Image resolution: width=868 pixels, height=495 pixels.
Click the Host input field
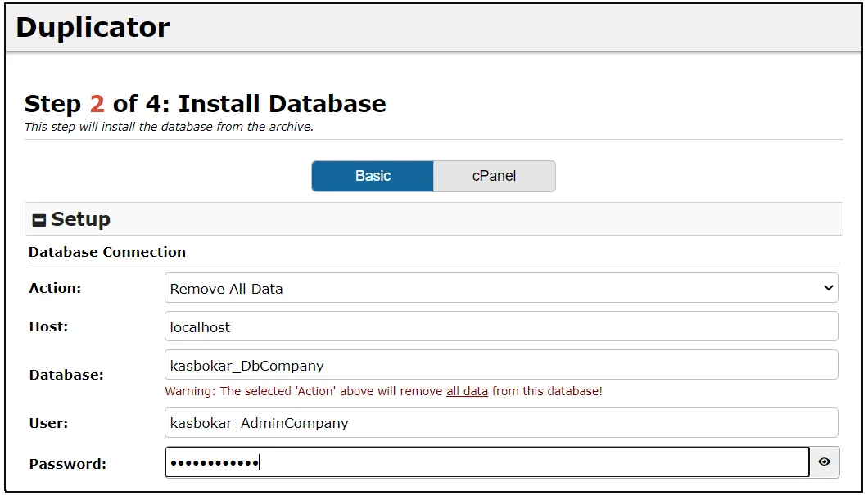click(501, 326)
